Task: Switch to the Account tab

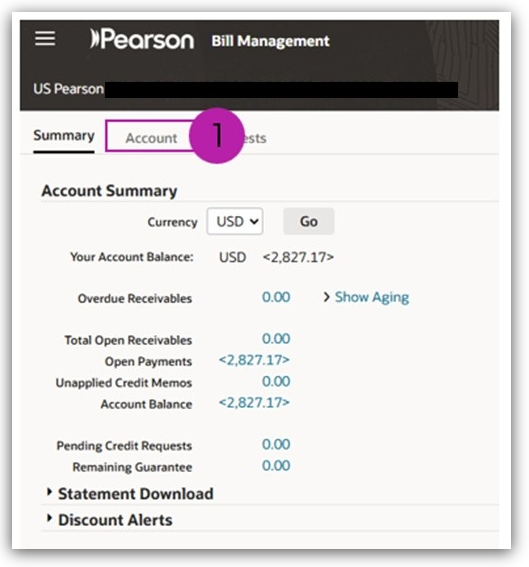Action: [x=151, y=138]
